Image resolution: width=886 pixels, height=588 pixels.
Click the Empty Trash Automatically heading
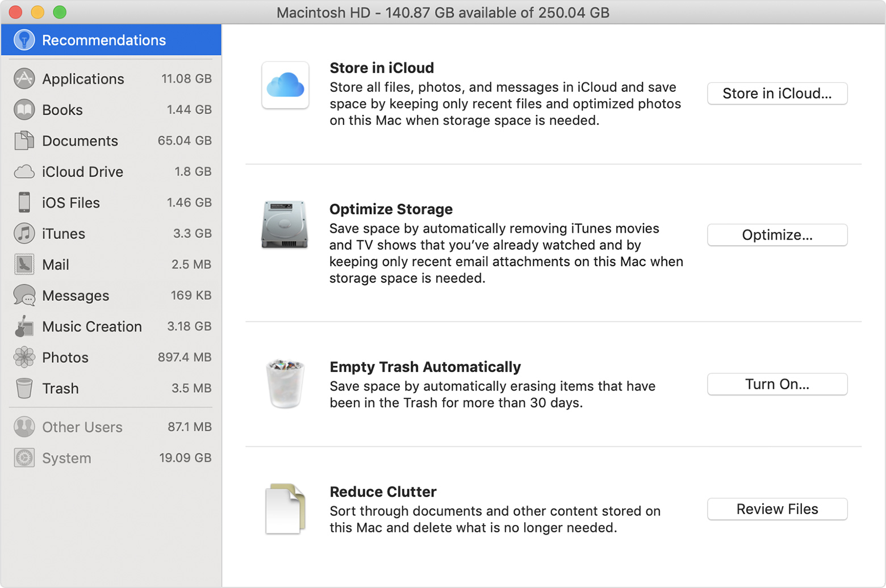[425, 367]
